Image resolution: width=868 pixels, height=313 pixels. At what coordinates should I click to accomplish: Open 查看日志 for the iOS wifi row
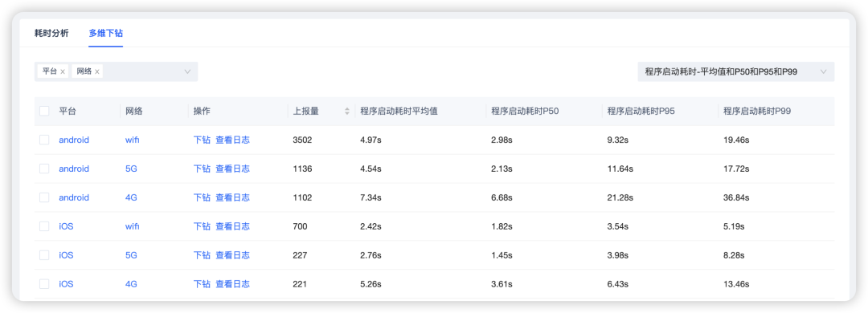point(232,226)
